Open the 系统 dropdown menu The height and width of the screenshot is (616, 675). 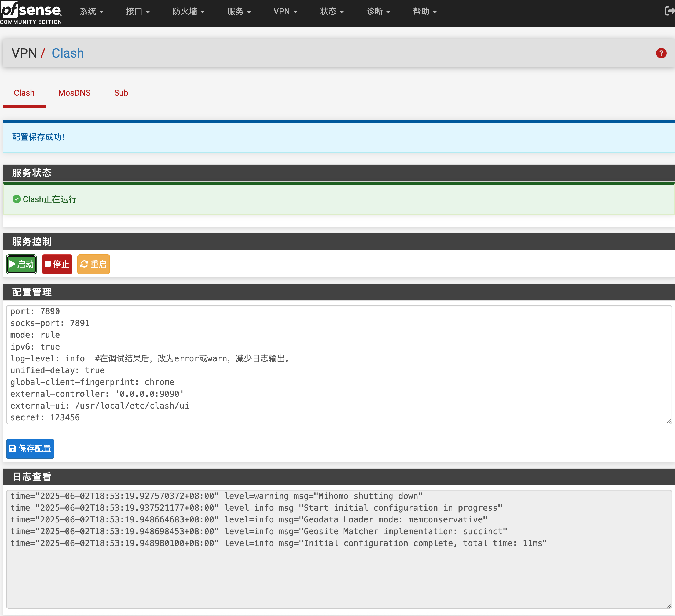[x=91, y=11]
